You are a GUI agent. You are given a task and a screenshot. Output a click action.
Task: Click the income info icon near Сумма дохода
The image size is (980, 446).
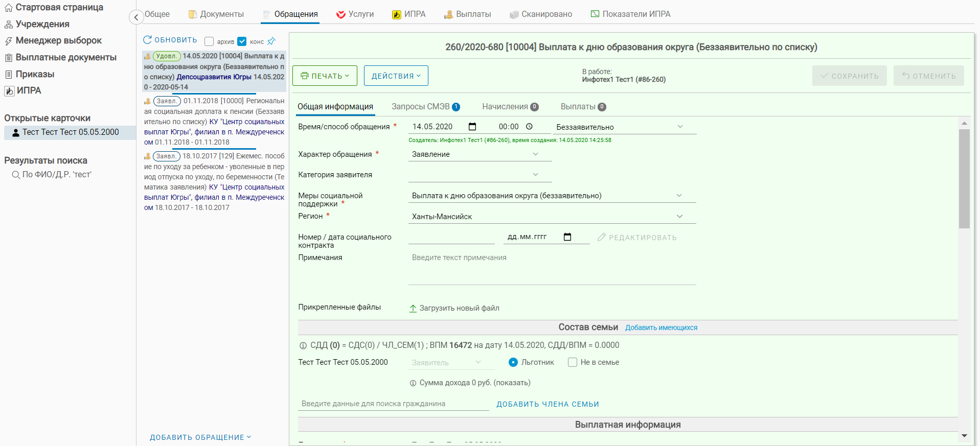pos(413,383)
